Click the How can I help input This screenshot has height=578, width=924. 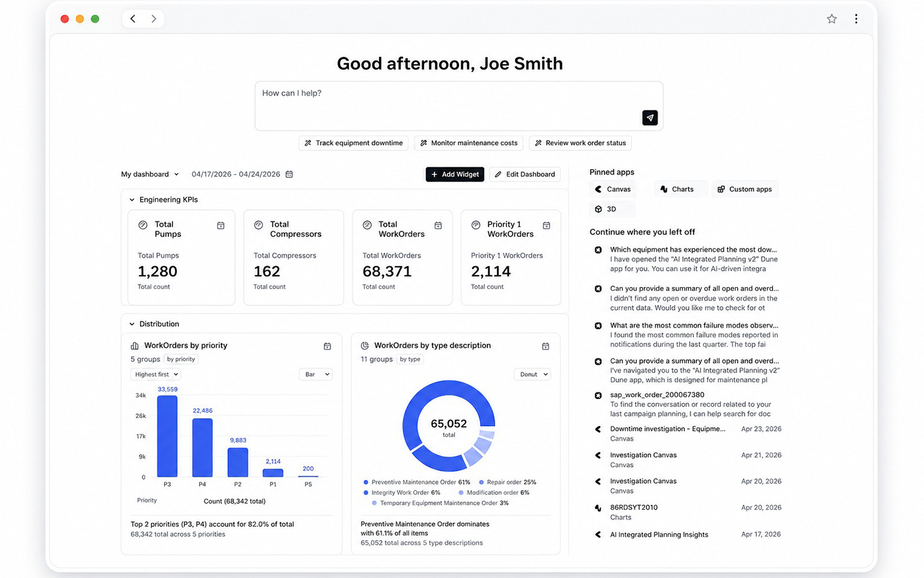click(459, 106)
